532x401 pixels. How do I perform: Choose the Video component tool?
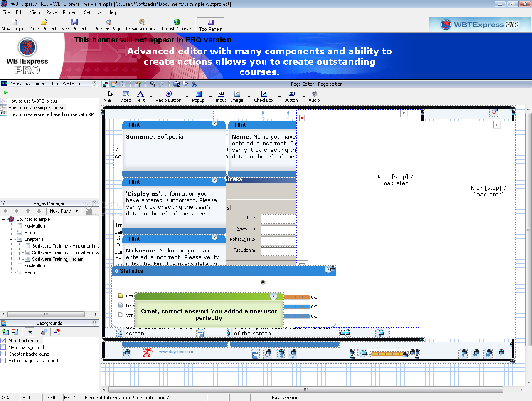tap(126, 97)
